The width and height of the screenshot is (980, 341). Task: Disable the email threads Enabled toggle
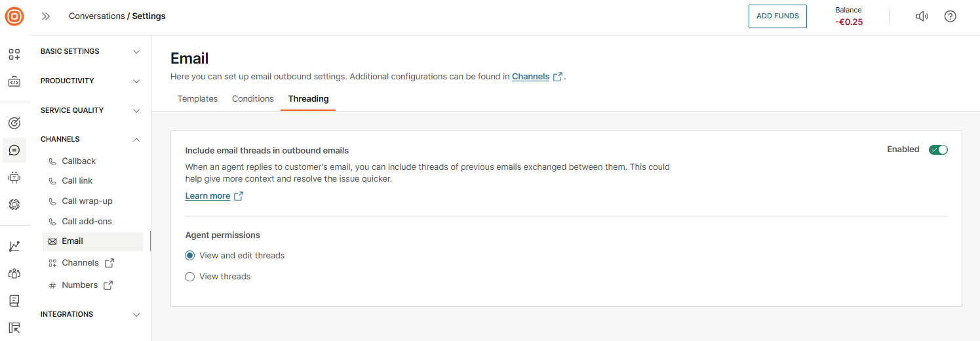938,150
